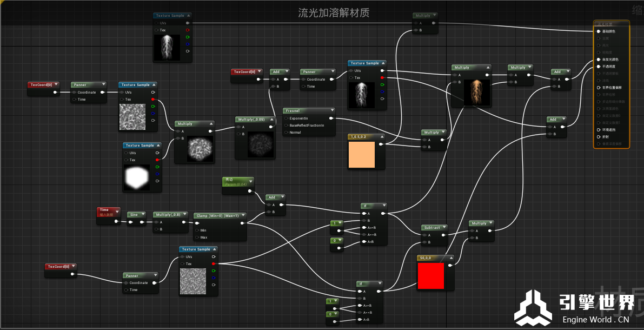Click the output pin of the 1,0.5,0.2 constant
Image resolution: width=644 pixels, height=330 pixels.
(x=381, y=144)
